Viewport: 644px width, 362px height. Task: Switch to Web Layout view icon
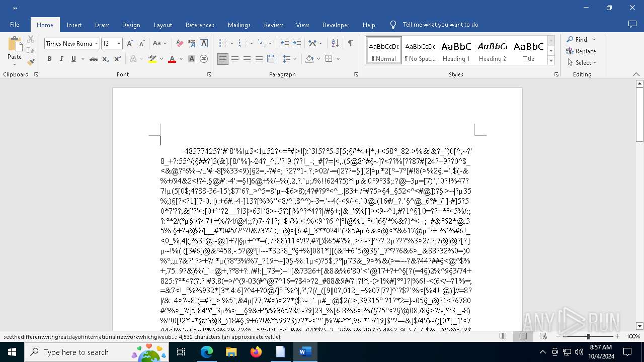[x=544, y=336]
